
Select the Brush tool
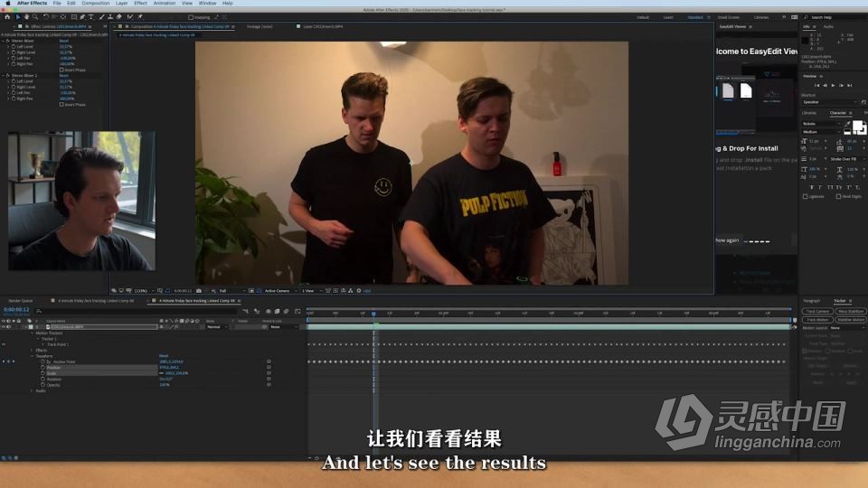pos(102,17)
